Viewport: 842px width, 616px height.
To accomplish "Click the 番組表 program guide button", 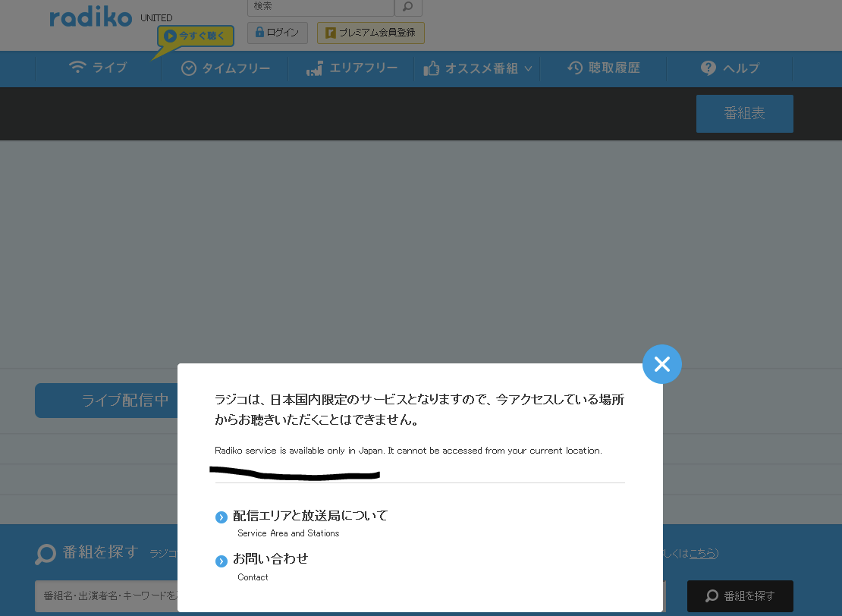I will [x=744, y=113].
